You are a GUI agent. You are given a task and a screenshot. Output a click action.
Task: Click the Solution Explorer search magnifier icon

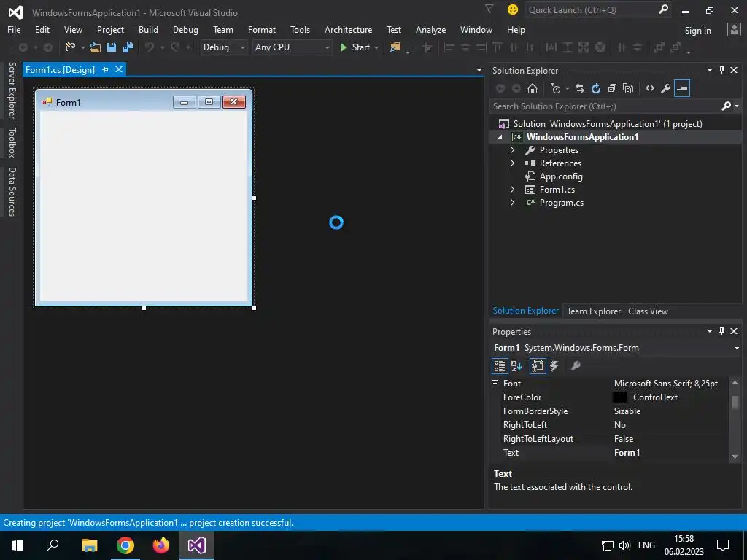pyautogui.click(x=727, y=106)
